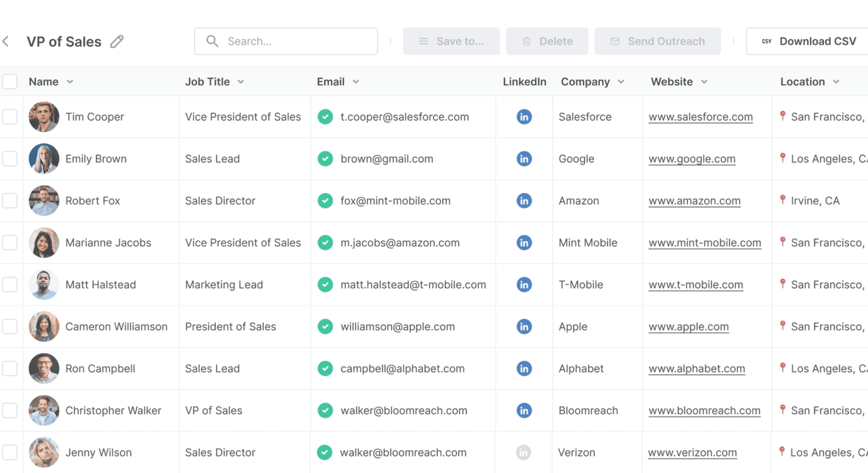
Task: Visit the www.amazon.com link
Action: pos(694,201)
